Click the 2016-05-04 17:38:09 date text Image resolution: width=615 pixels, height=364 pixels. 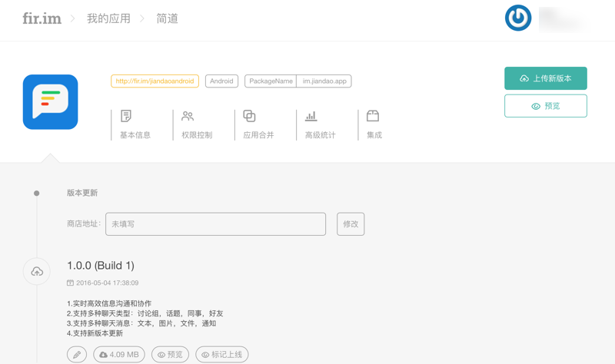tap(107, 283)
